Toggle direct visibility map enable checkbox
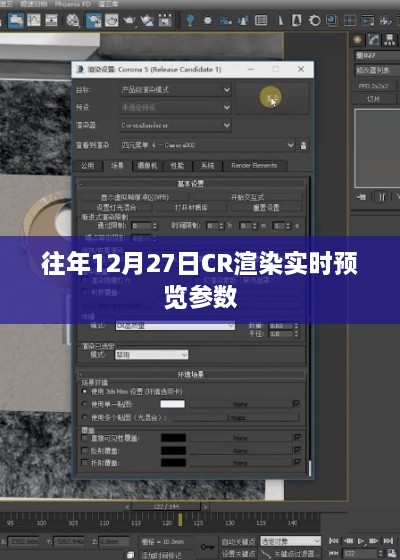This screenshot has height=560, width=400. (x=297, y=437)
